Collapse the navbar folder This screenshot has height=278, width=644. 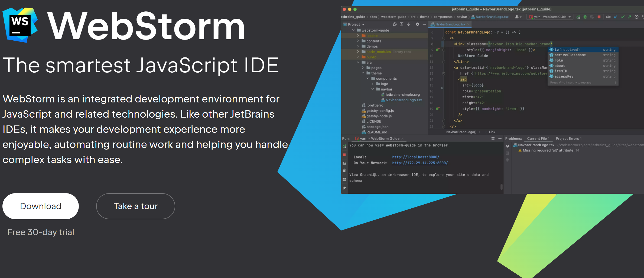pyautogui.click(x=373, y=89)
